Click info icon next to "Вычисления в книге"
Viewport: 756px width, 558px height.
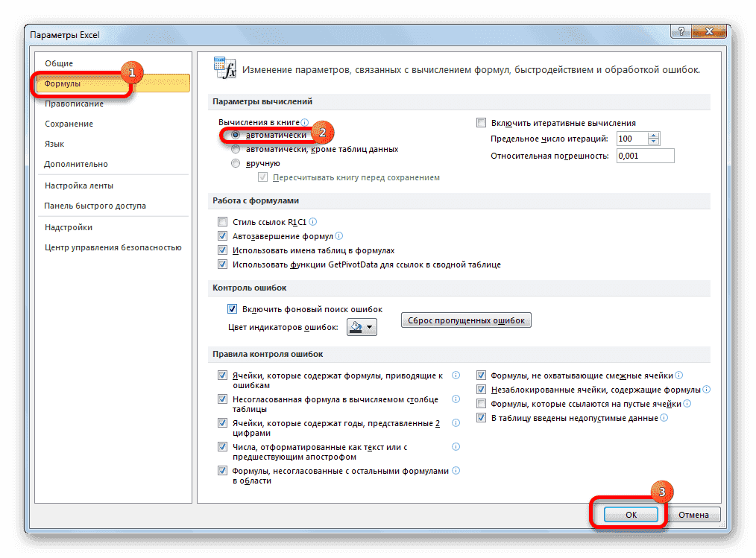(306, 121)
